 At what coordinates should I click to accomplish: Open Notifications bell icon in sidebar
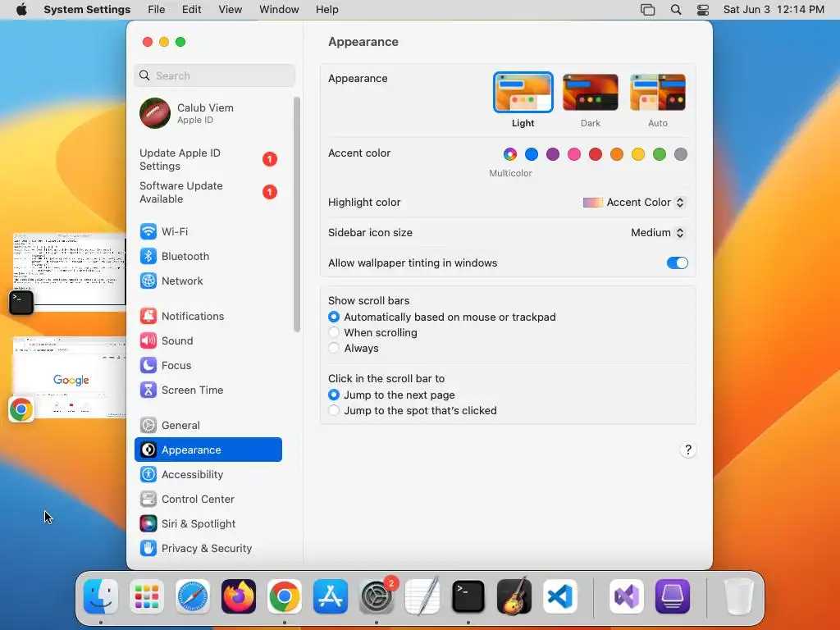tap(148, 316)
